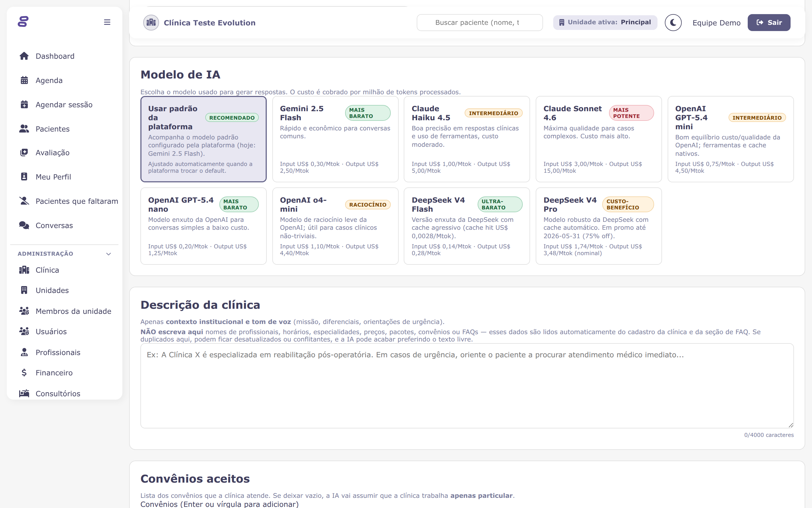Image resolution: width=812 pixels, height=508 pixels.
Task: Click inside the Descrição da clínica textarea
Action: click(467, 386)
